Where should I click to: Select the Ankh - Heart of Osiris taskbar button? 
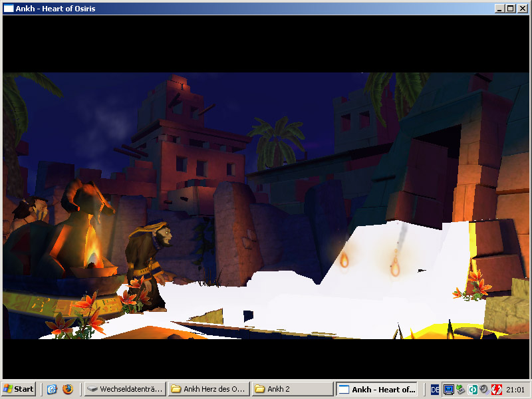click(x=377, y=389)
